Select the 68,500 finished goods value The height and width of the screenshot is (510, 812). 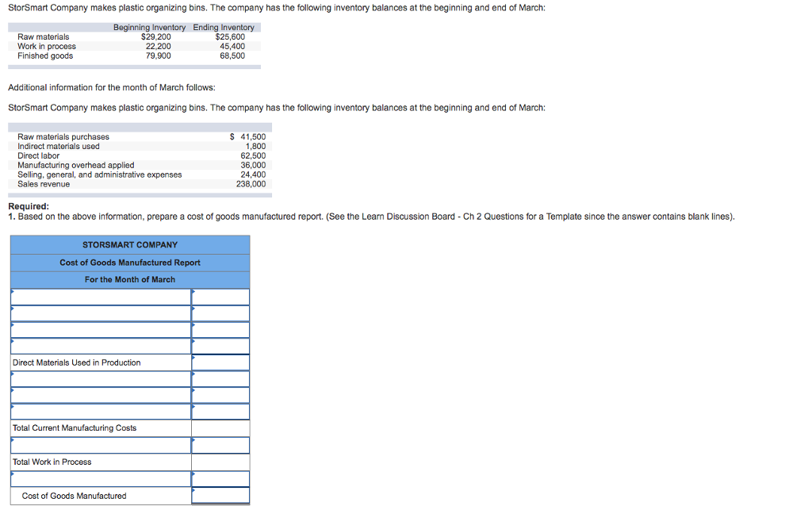232,56
